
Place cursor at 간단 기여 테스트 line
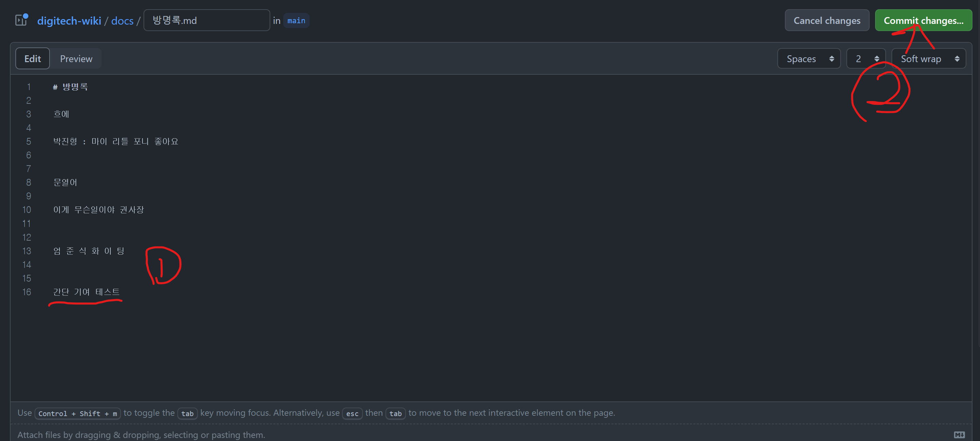pyautogui.click(x=86, y=291)
